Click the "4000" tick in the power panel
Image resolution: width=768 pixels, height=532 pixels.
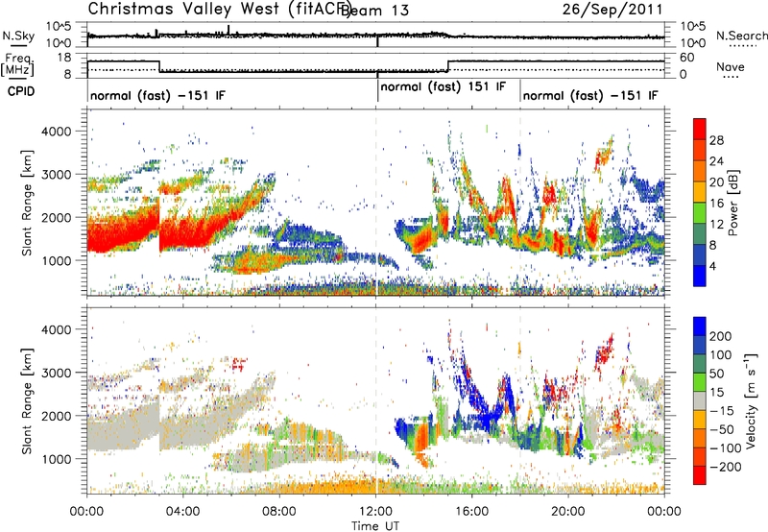[56, 132]
